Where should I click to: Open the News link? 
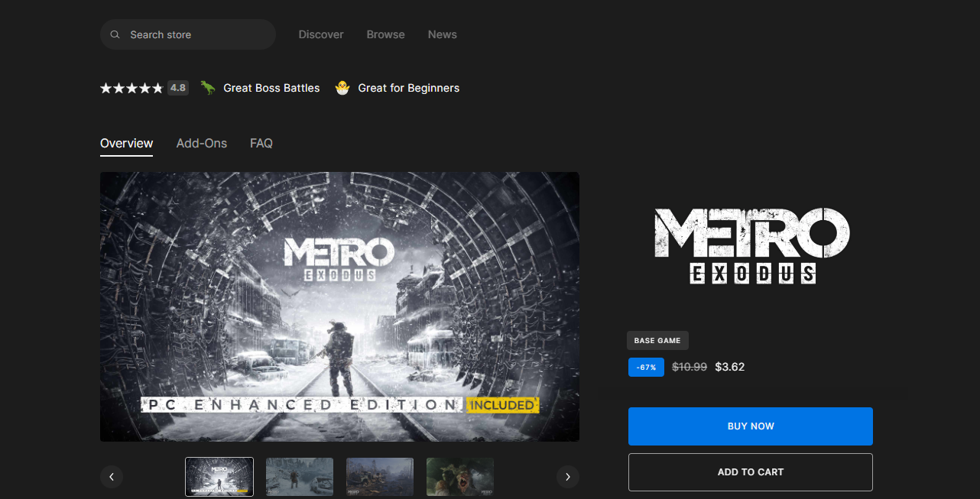[442, 35]
